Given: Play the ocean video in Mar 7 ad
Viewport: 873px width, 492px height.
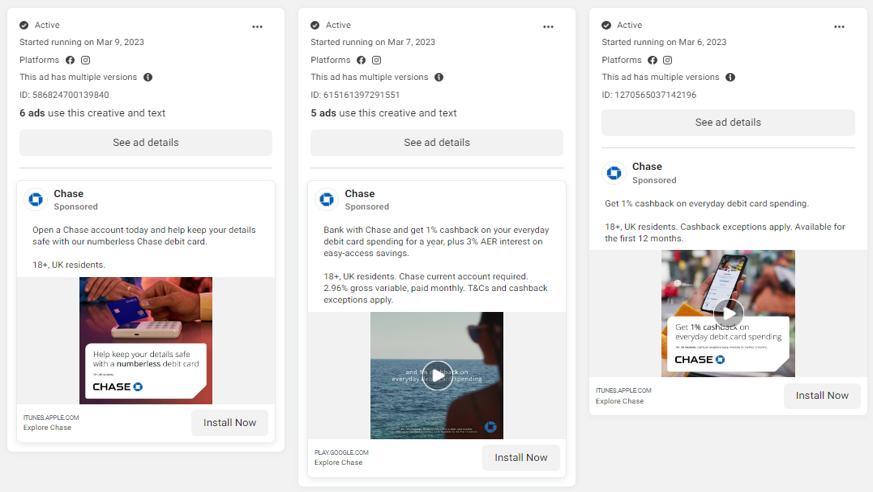Looking at the screenshot, I should tap(437, 376).
